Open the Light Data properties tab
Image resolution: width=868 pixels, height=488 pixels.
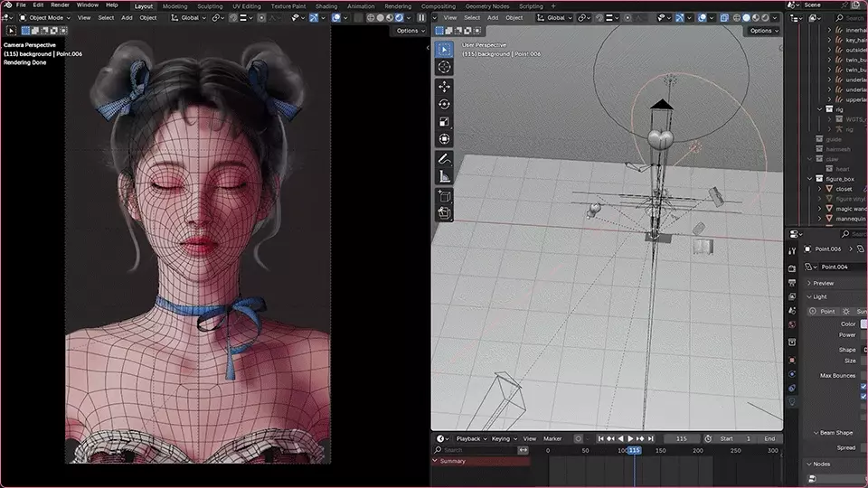coord(792,402)
